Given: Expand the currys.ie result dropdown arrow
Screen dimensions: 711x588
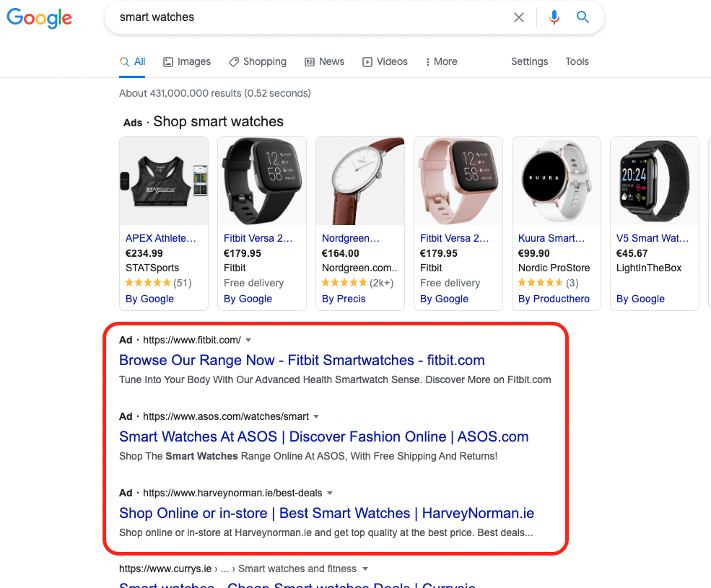Looking at the screenshot, I should coord(365,569).
